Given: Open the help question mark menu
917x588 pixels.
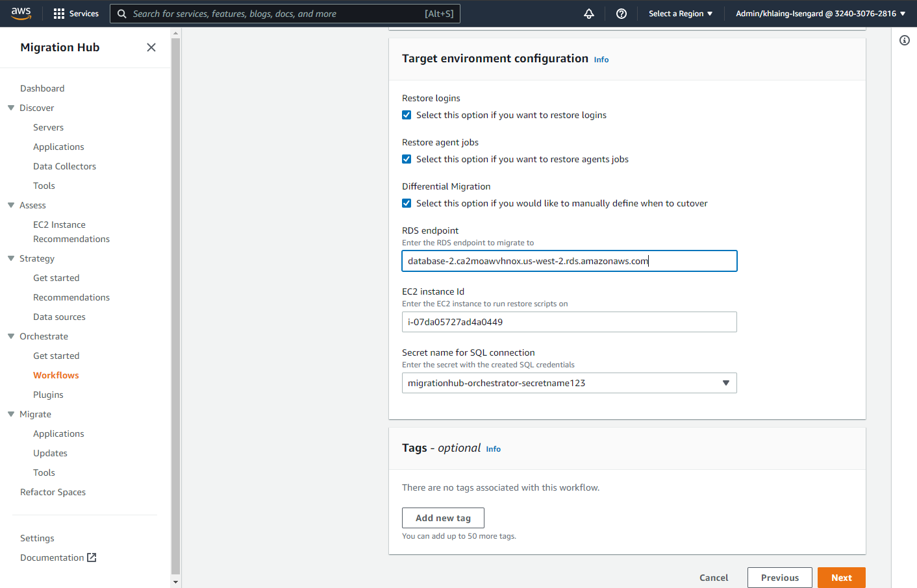Looking at the screenshot, I should [x=622, y=14].
